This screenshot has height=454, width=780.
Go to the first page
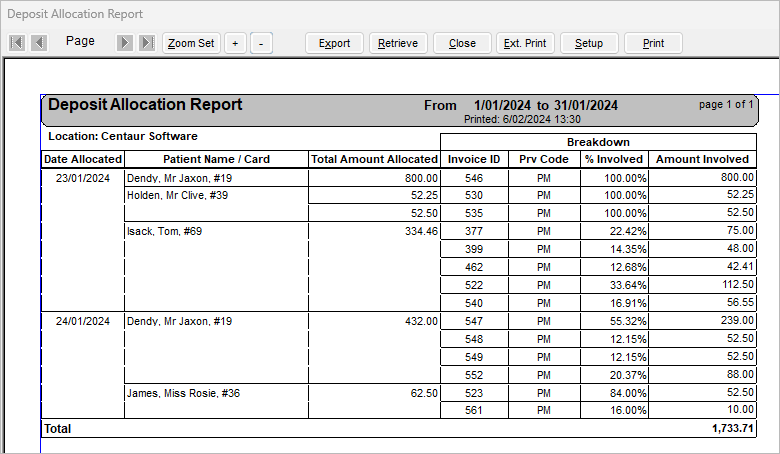[x=17, y=43]
